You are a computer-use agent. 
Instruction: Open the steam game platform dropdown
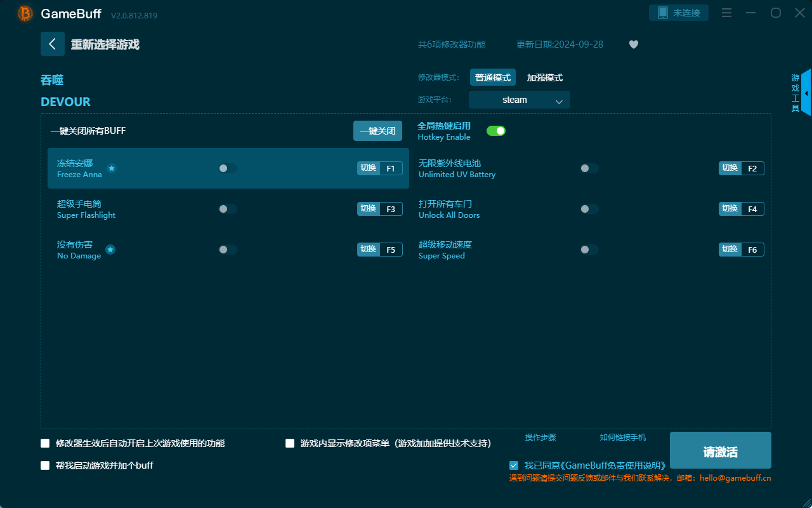click(x=519, y=100)
